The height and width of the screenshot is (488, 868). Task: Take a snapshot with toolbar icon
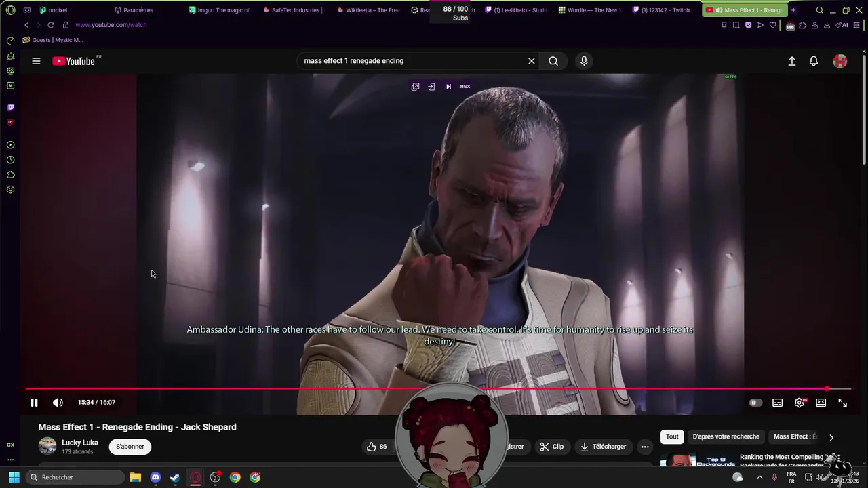tap(736, 25)
